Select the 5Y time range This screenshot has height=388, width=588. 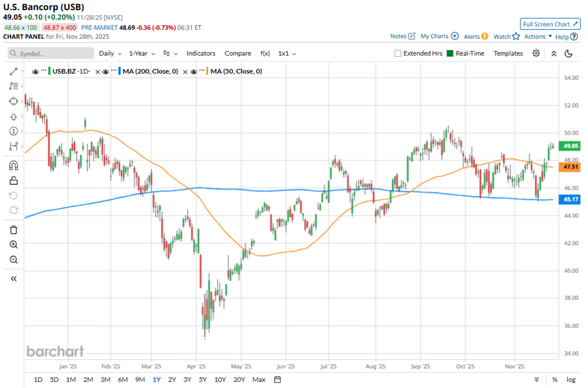click(203, 379)
